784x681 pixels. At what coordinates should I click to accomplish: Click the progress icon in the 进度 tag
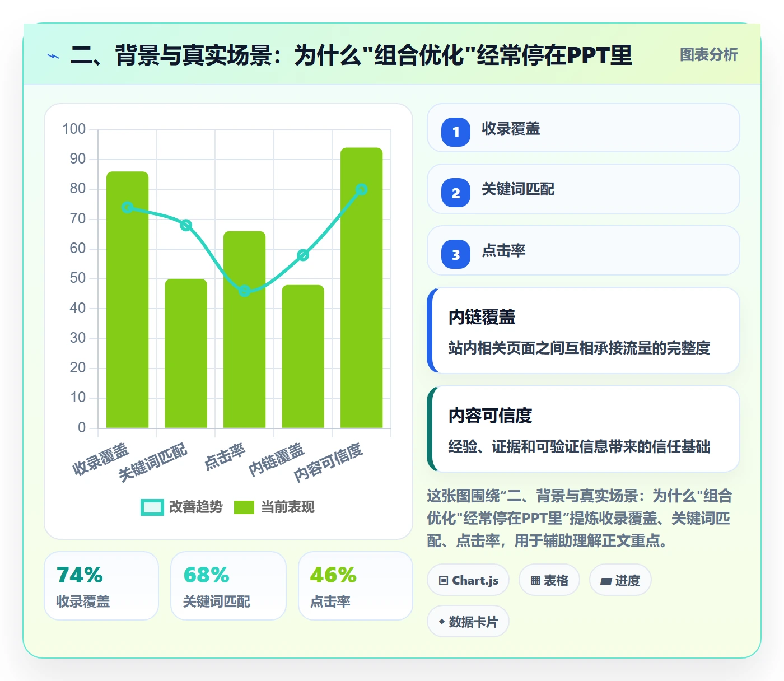[x=606, y=581]
